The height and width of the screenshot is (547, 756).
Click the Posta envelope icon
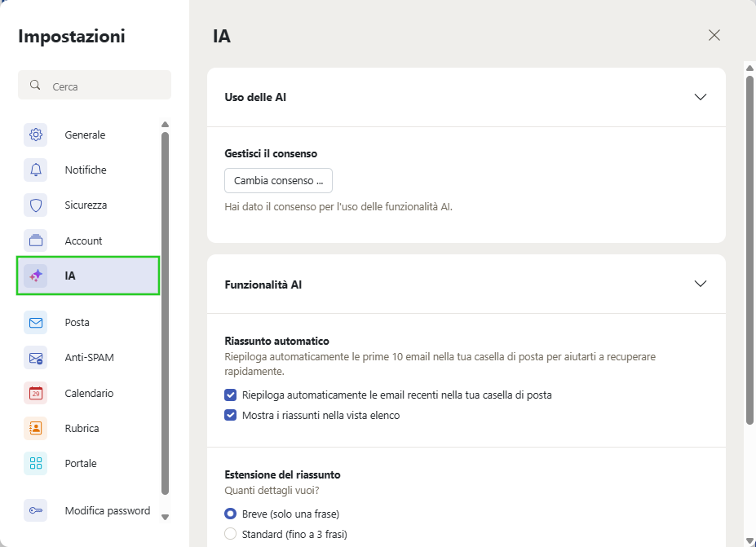35,322
